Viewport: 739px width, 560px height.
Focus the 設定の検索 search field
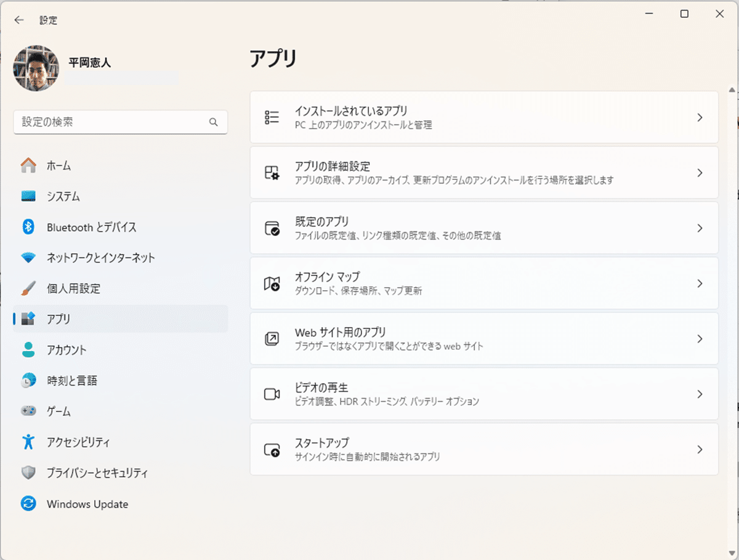tap(120, 122)
